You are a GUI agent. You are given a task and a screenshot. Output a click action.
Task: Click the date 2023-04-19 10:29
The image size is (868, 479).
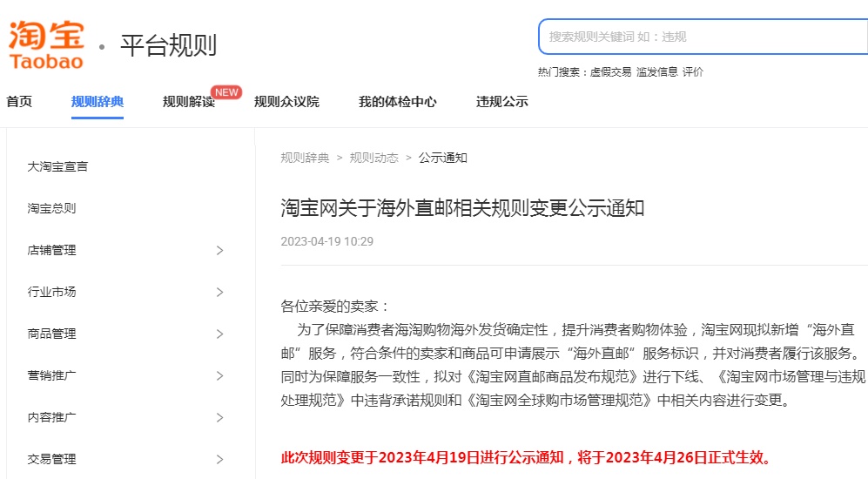[x=327, y=241]
